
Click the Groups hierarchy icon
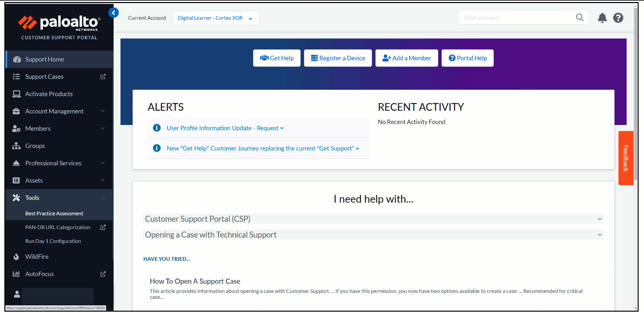point(16,146)
